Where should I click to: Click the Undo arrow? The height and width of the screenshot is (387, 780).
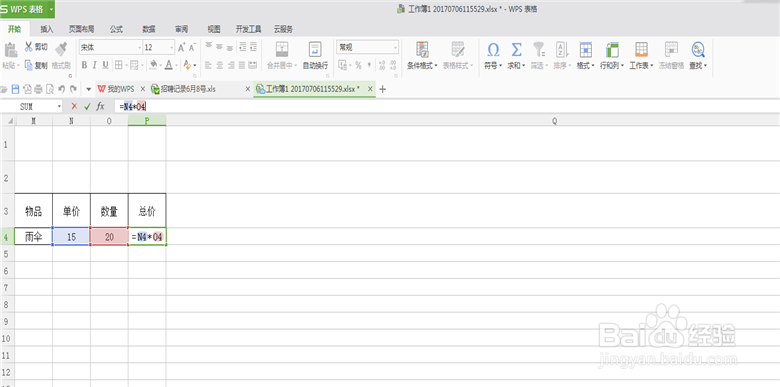click(x=61, y=89)
